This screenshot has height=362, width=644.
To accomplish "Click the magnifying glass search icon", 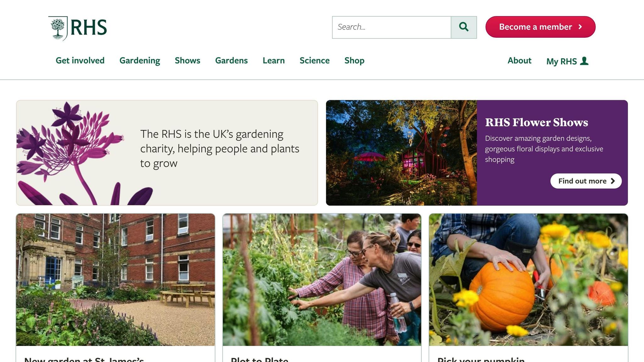I will (464, 27).
